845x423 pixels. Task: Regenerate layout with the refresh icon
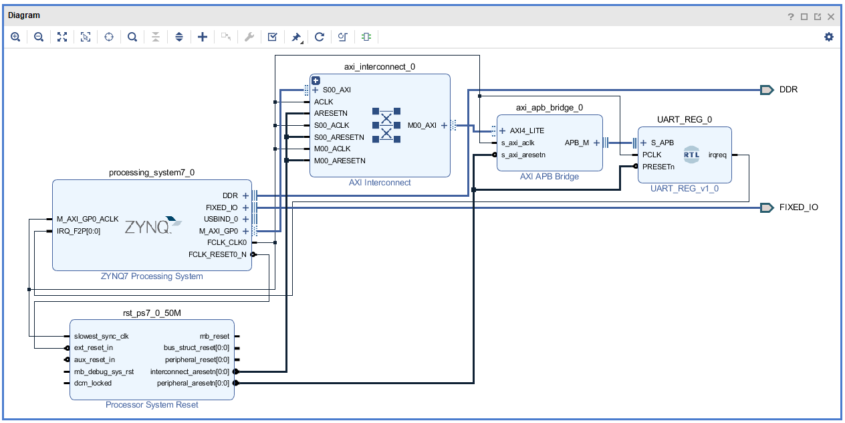coord(319,37)
